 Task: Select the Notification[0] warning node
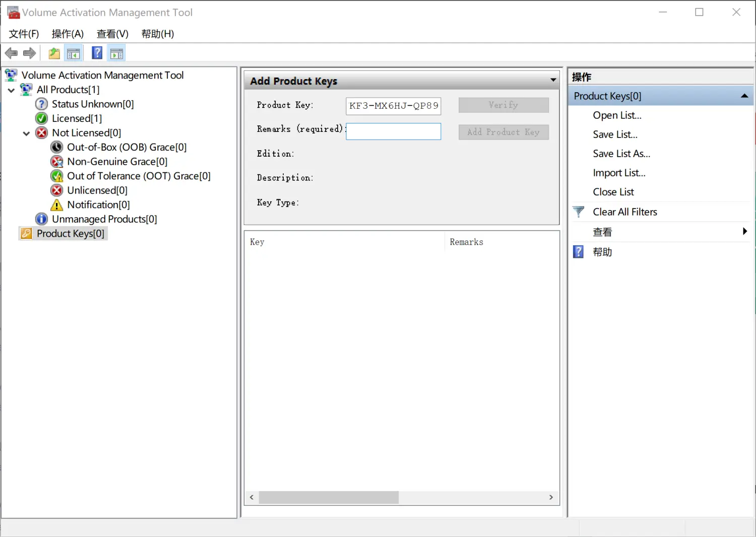pyautogui.click(x=98, y=205)
